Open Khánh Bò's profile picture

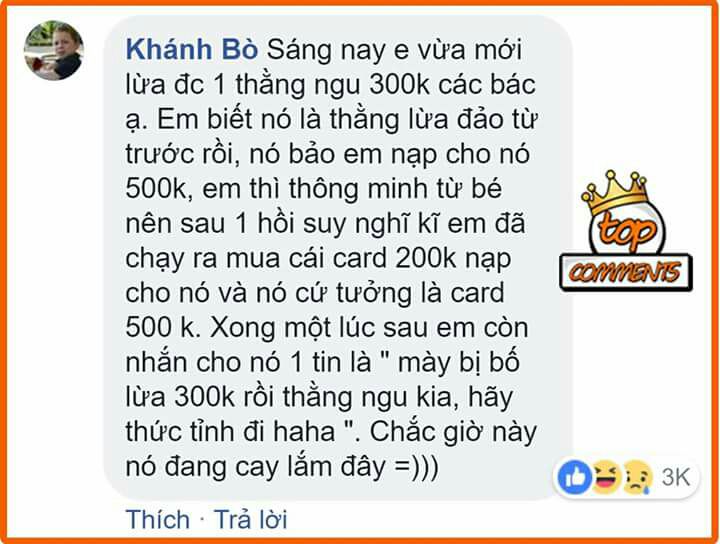[54, 50]
